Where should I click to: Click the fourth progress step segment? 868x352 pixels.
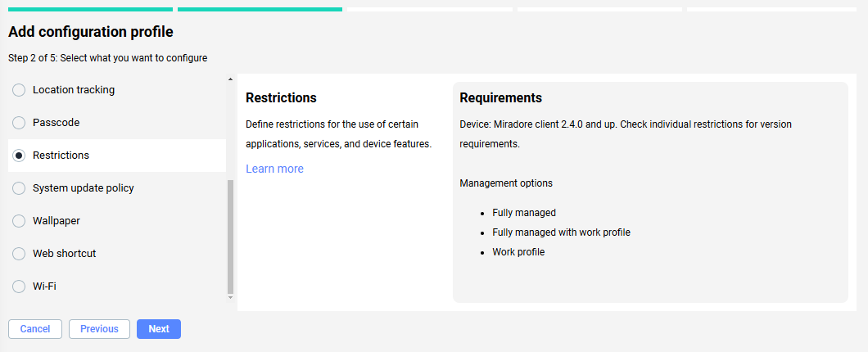click(599, 10)
